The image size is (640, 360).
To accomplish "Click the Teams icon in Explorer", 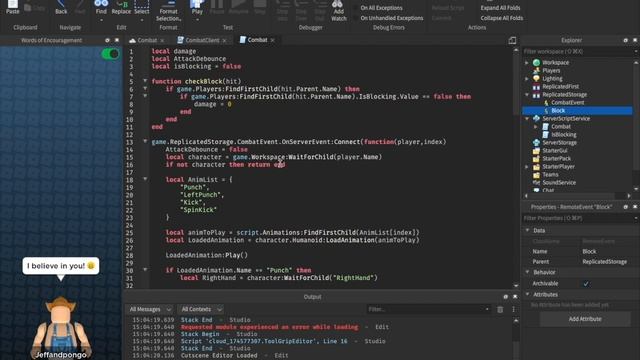I will click(x=536, y=175).
